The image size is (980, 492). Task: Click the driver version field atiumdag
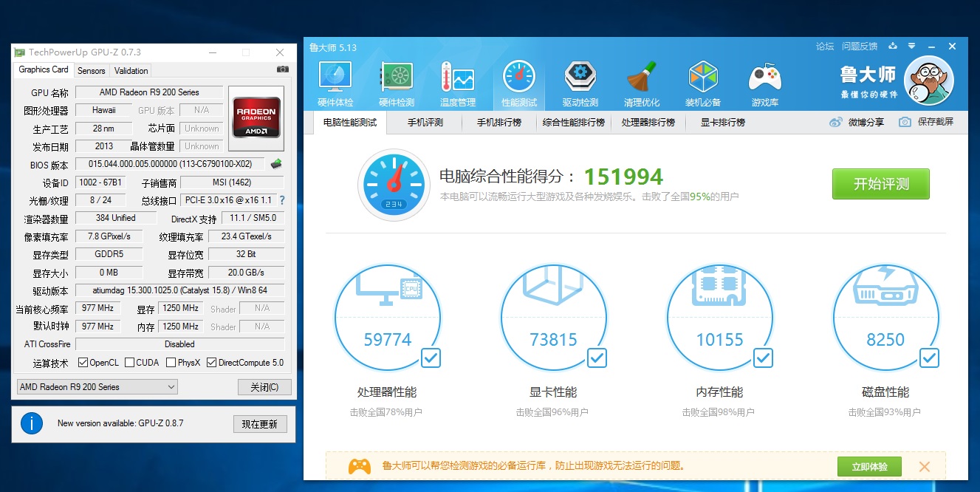tap(180, 290)
